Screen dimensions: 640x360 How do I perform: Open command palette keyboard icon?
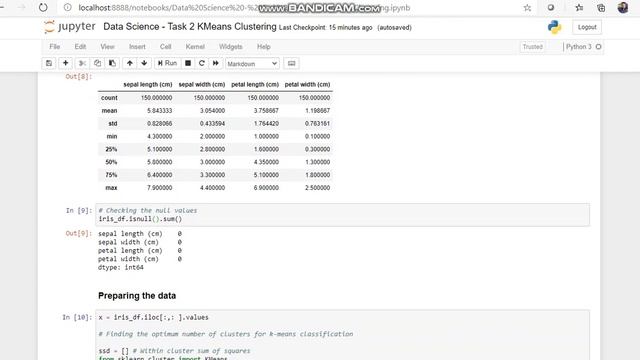point(291,63)
